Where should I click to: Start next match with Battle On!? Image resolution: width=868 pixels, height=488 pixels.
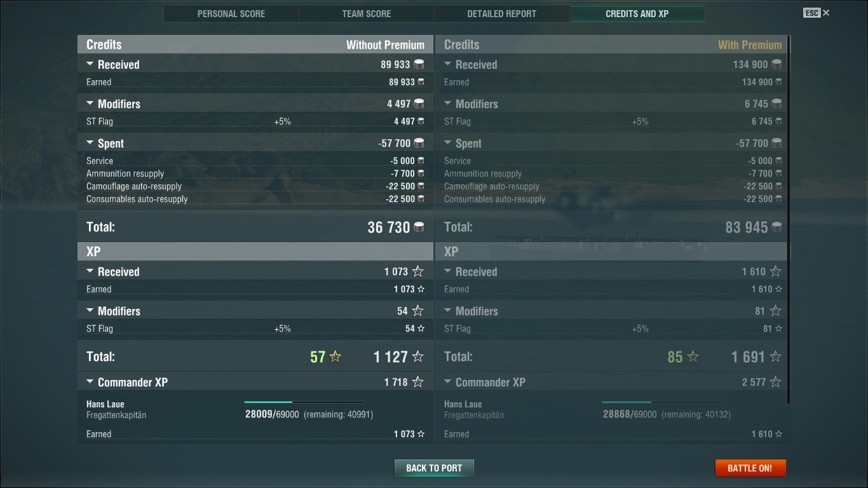750,468
